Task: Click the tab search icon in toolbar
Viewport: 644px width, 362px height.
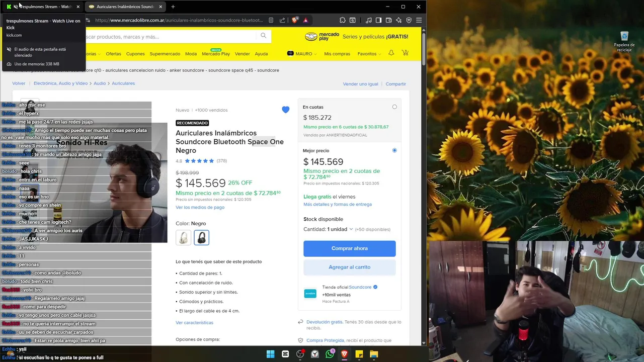Action: [x=353, y=20]
